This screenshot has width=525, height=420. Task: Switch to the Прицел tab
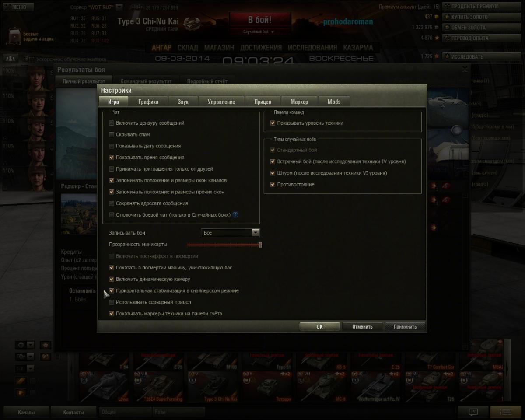[x=263, y=101]
